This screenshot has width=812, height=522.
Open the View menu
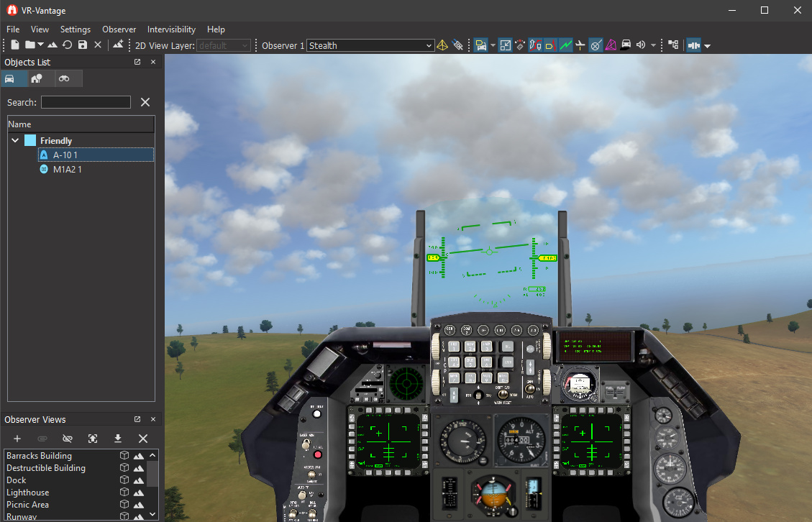pos(40,29)
